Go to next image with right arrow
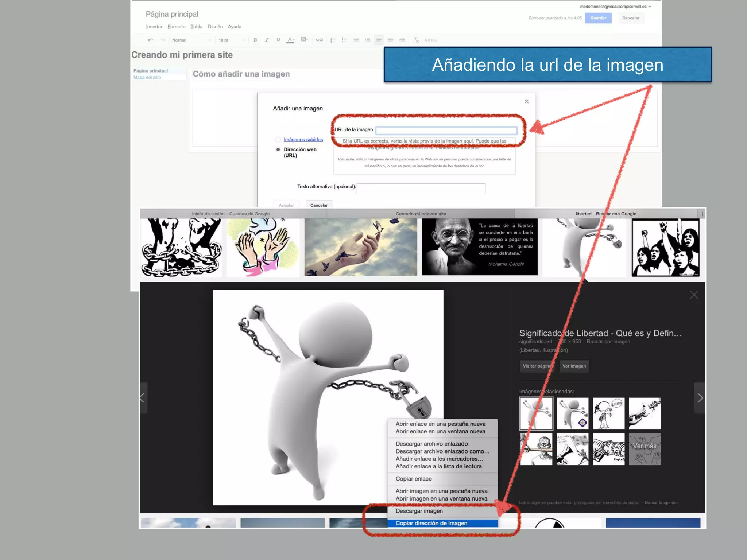 coord(700,398)
